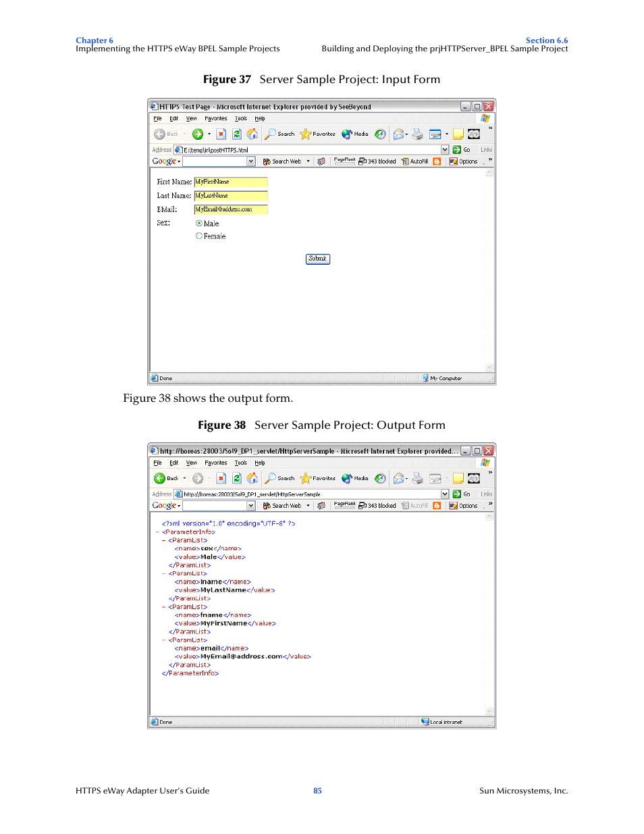Open address bar dropdown in HttpServerSample window

(445, 494)
